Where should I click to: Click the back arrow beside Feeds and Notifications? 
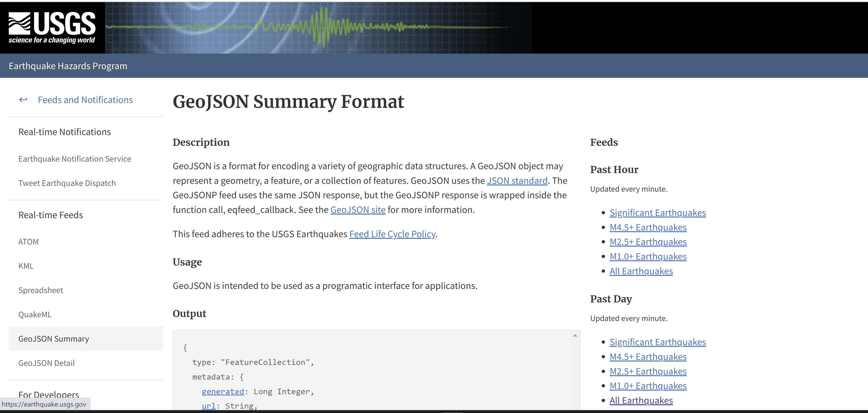pos(23,100)
